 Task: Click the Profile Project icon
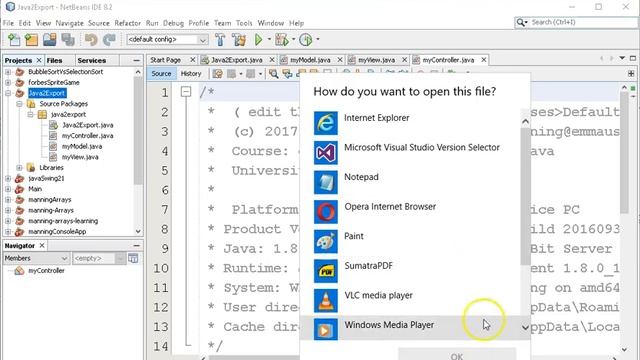(x=306, y=40)
